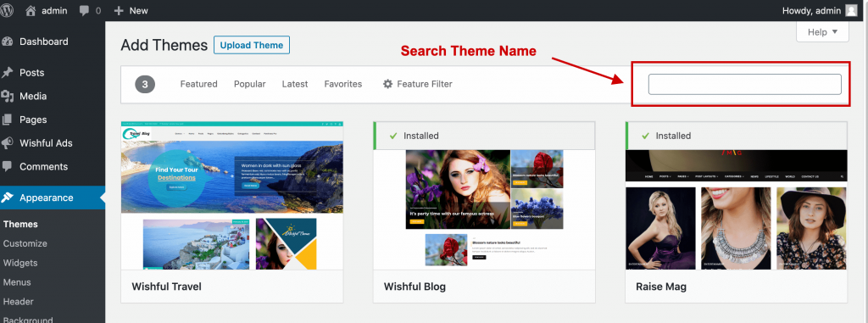Screen dimensions: 868x323
Task: Click the Howdy, admin account text
Action: pyautogui.click(x=811, y=10)
